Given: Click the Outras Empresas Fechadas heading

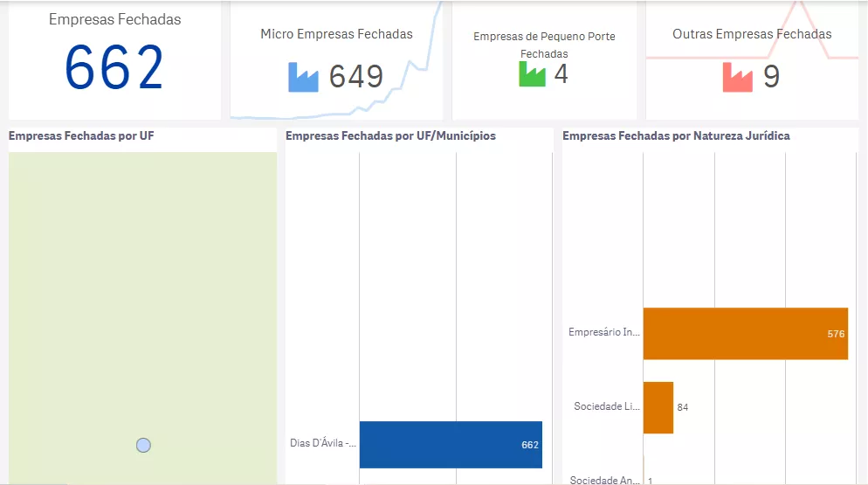Looking at the screenshot, I should pyautogui.click(x=752, y=34).
